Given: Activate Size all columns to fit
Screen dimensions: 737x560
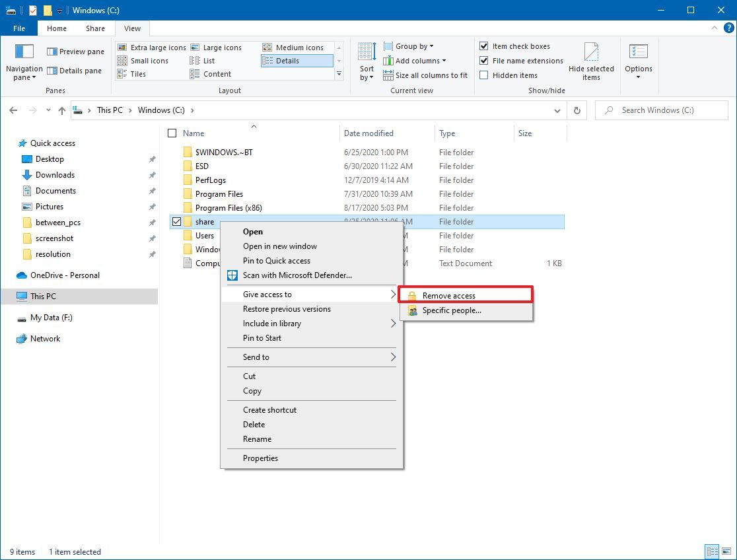Looking at the screenshot, I should [x=425, y=75].
